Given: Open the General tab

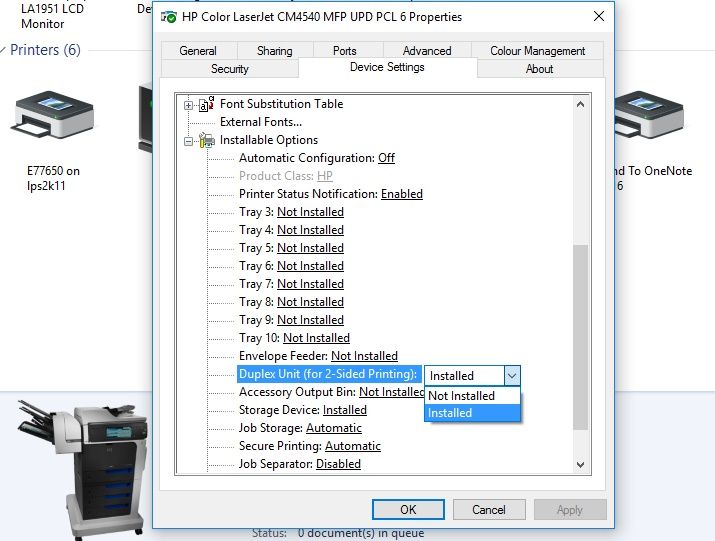Looking at the screenshot, I should coord(198,51).
